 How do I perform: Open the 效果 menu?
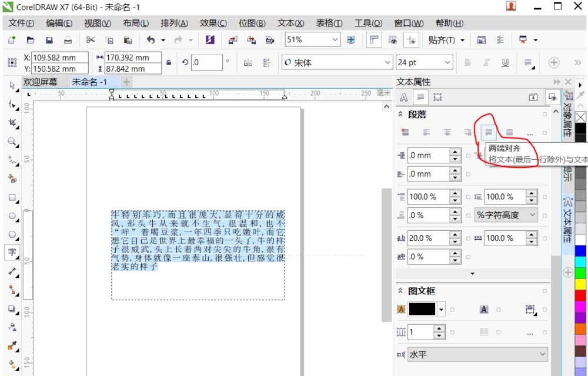213,23
